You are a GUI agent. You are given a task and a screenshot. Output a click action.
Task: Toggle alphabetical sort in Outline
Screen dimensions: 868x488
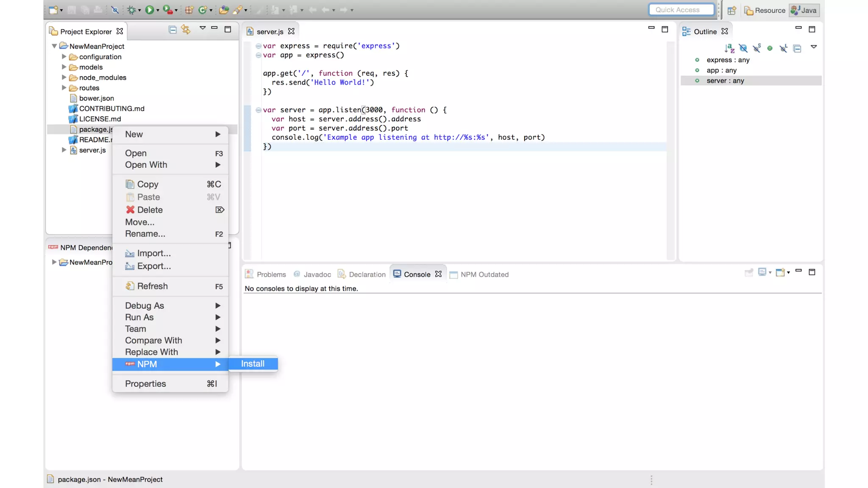[729, 48]
